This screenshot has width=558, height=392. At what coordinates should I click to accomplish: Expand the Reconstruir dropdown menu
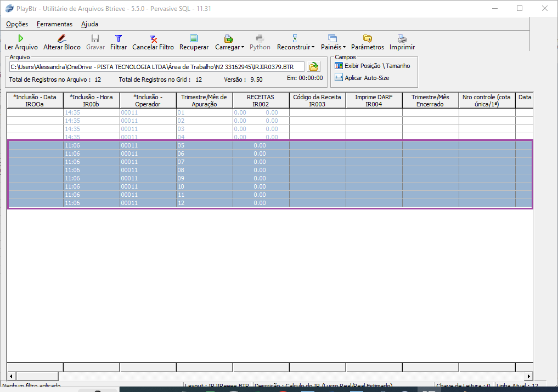(313, 48)
